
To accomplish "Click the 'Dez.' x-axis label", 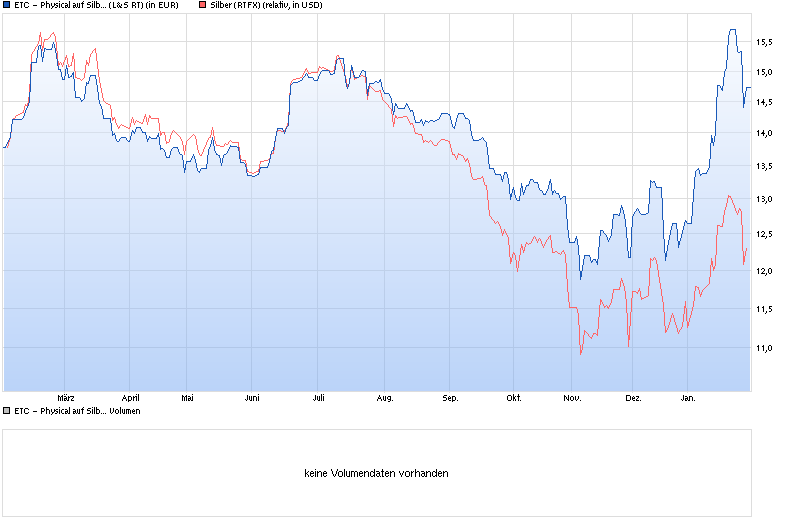I will [633, 398].
